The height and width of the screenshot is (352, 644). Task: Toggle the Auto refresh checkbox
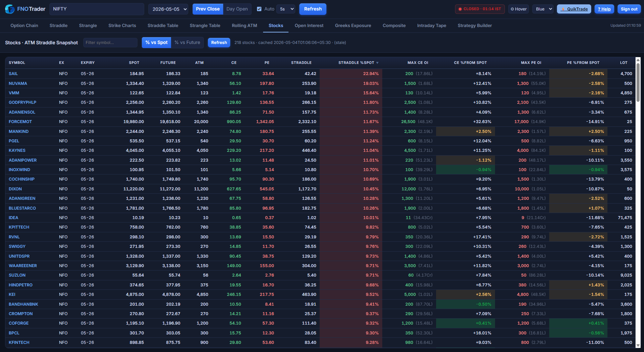[x=259, y=9]
